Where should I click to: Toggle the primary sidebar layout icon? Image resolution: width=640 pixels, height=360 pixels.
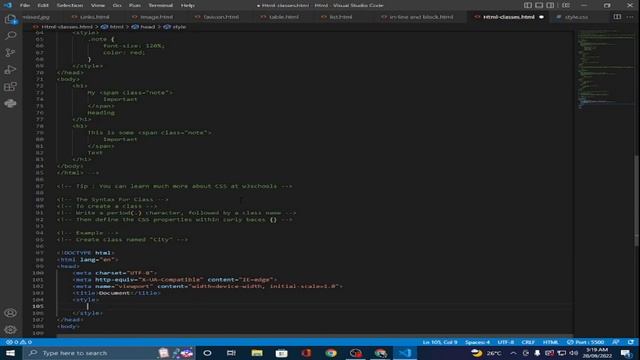pos(528,5)
